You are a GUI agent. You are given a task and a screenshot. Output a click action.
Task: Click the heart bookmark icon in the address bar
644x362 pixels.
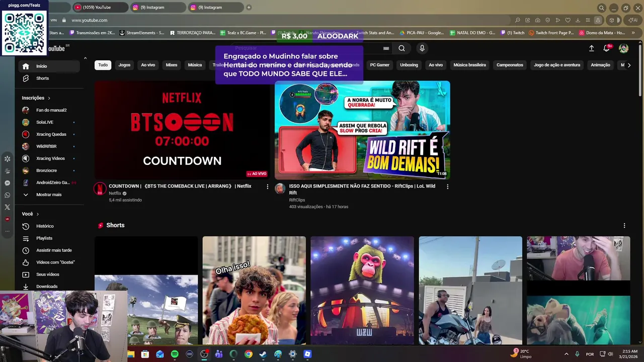coord(568,20)
